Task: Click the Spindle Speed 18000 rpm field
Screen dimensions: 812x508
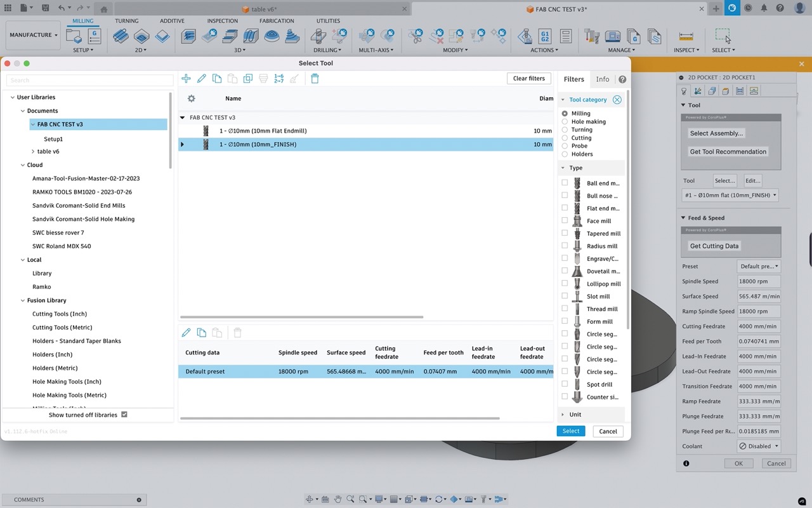Action: [x=759, y=281]
